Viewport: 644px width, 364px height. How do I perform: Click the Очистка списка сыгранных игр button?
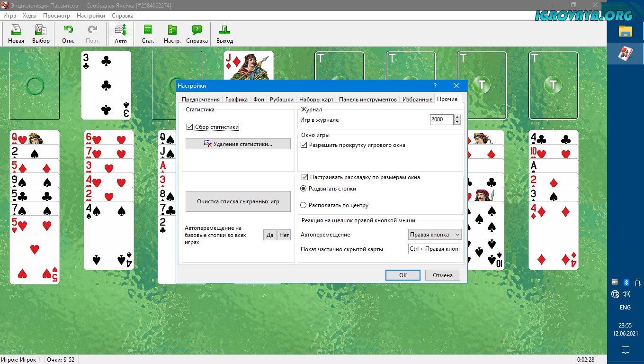[238, 201]
